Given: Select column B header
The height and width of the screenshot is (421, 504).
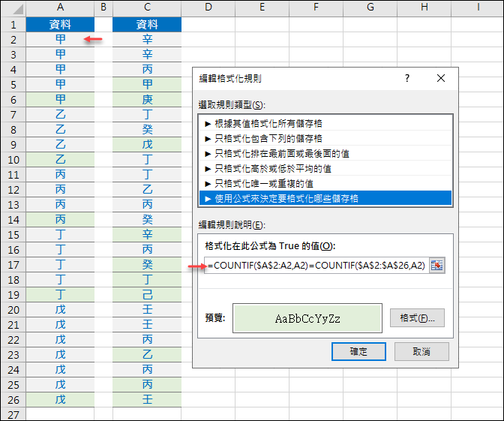Looking at the screenshot, I should point(103,8).
